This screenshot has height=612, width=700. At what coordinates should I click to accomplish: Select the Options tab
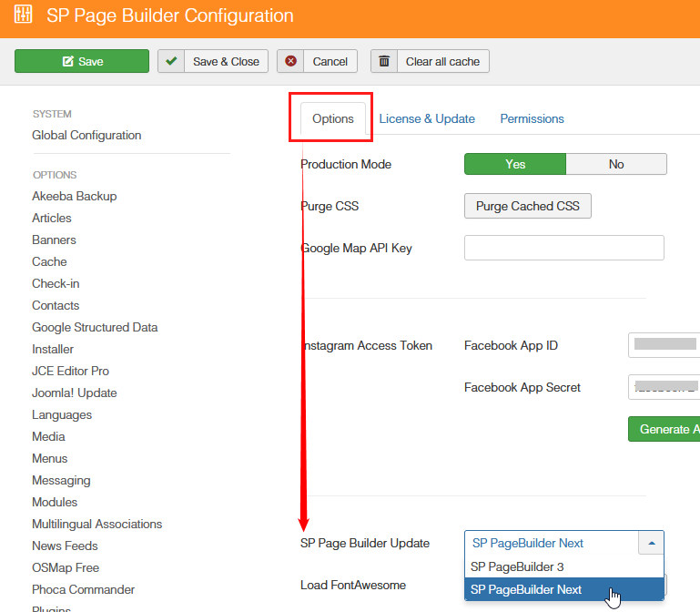coord(332,118)
